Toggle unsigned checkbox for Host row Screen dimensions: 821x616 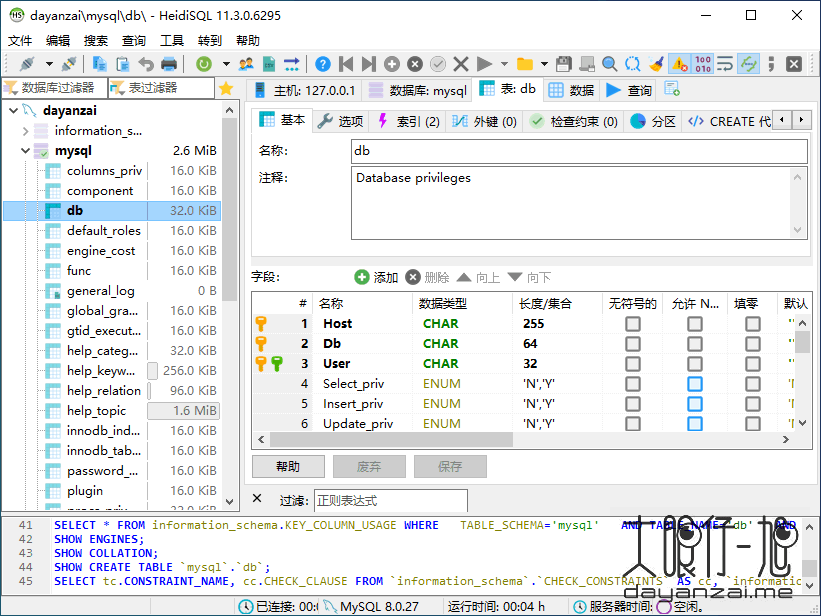633,324
